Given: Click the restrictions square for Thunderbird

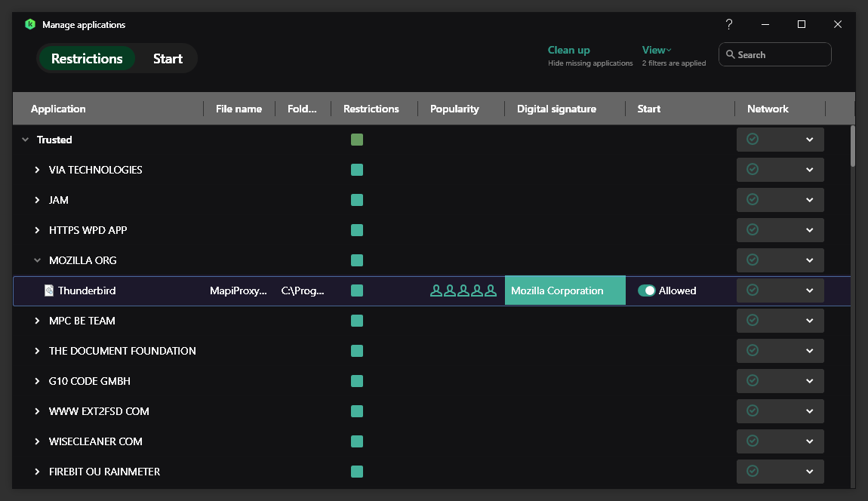Looking at the screenshot, I should 357,290.
